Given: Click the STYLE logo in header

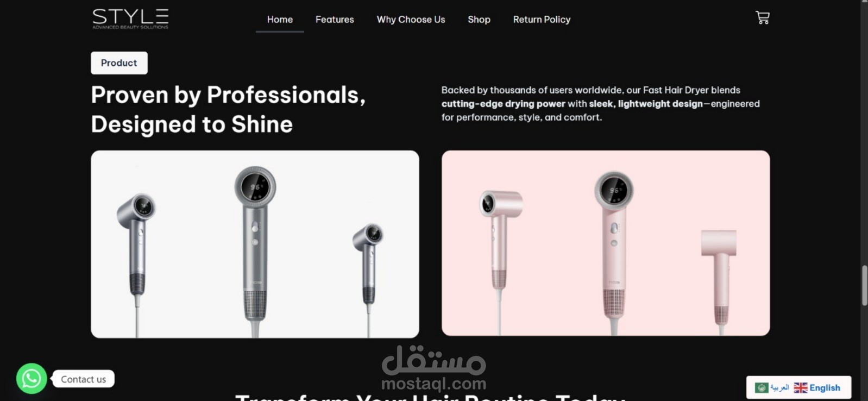Looking at the screenshot, I should click(x=130, y=19).
